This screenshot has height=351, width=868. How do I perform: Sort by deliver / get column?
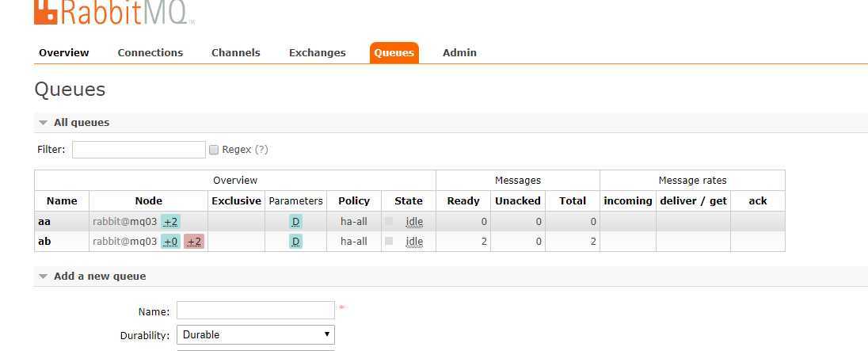(x=693, y=201)
